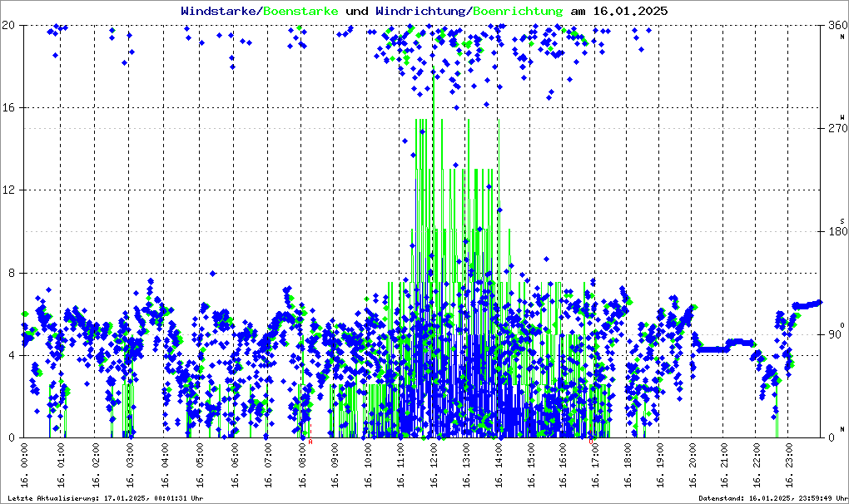Click the red marker near 17:00

click(591, 442)
